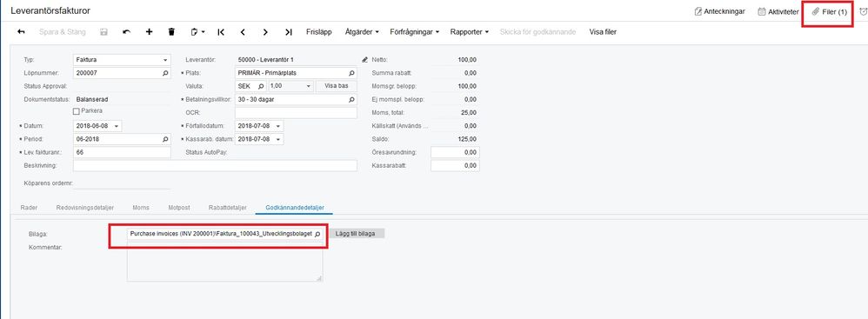
Task: Open Filer (1) attachments
Action: pos(829,11)
